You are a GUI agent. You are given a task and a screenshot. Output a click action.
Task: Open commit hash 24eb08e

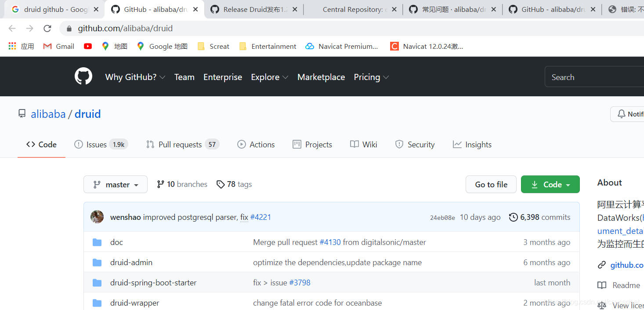(442, 217)
